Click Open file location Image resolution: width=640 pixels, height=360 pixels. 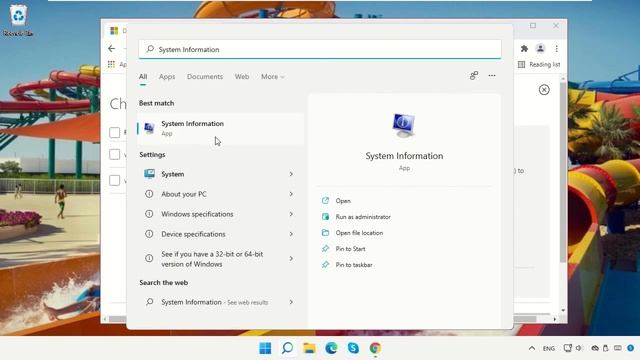coord(359,233)
